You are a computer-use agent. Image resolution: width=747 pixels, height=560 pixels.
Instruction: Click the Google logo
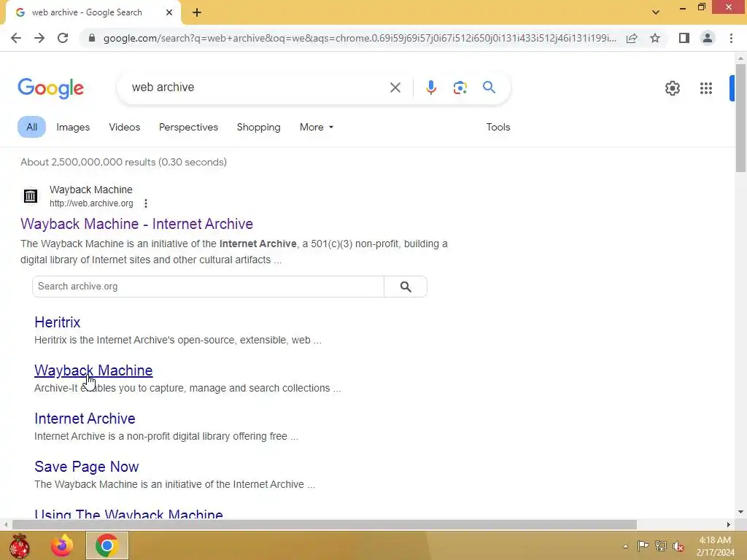pos(50,88)
